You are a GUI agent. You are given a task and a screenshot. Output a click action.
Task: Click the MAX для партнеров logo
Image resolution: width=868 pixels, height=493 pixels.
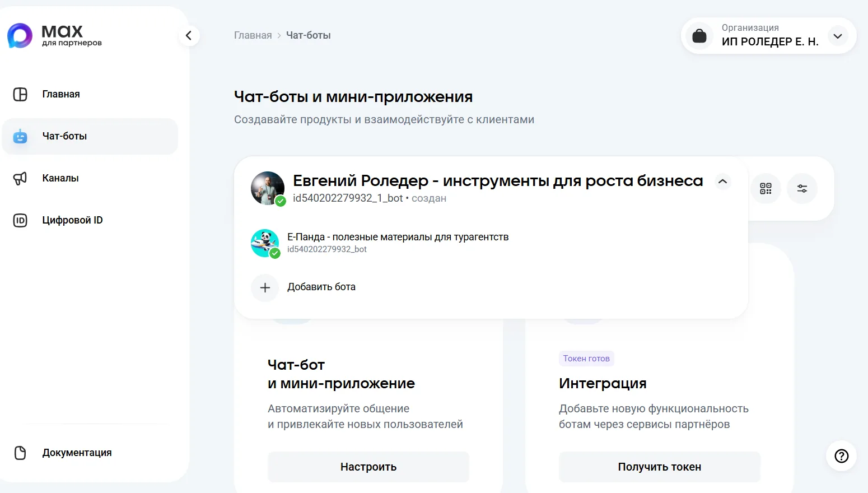click(x=54, y=35)
